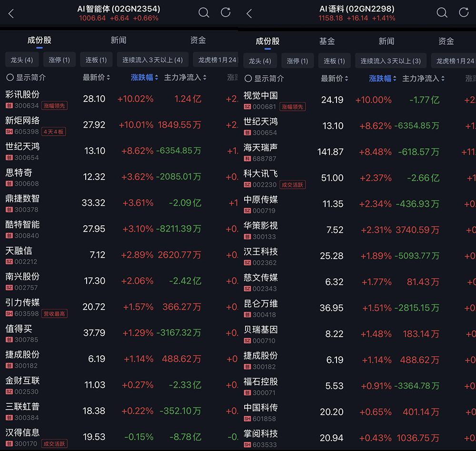
Task: Select 龙头 (4) filter in left panel
Action: pyautogui.click(x=22, y=60)
